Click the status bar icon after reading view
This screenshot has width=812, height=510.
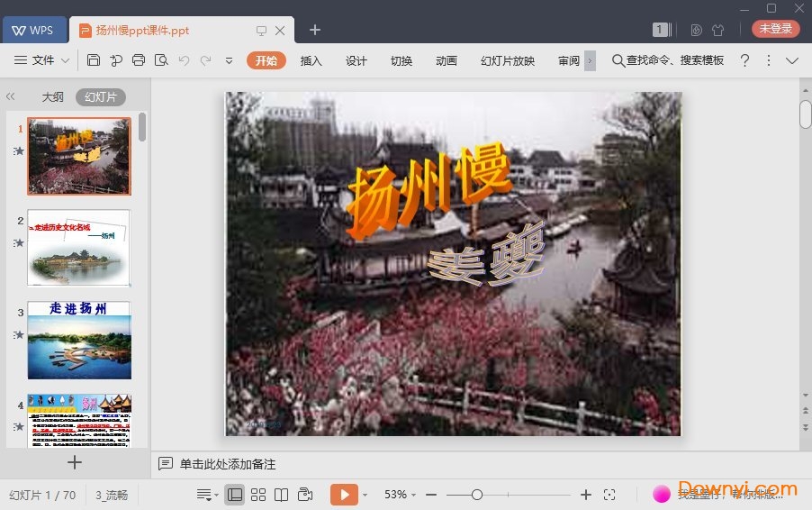305,495
